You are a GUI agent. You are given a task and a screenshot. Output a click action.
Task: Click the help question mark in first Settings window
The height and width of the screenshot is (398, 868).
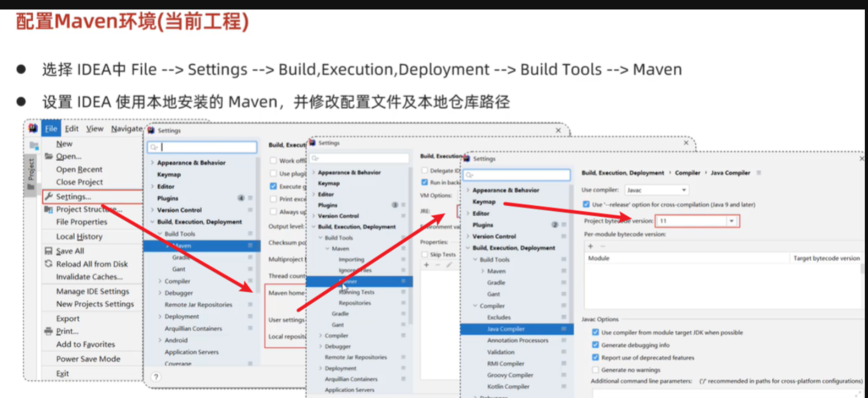pyautogui.click(x=156, y=377)
